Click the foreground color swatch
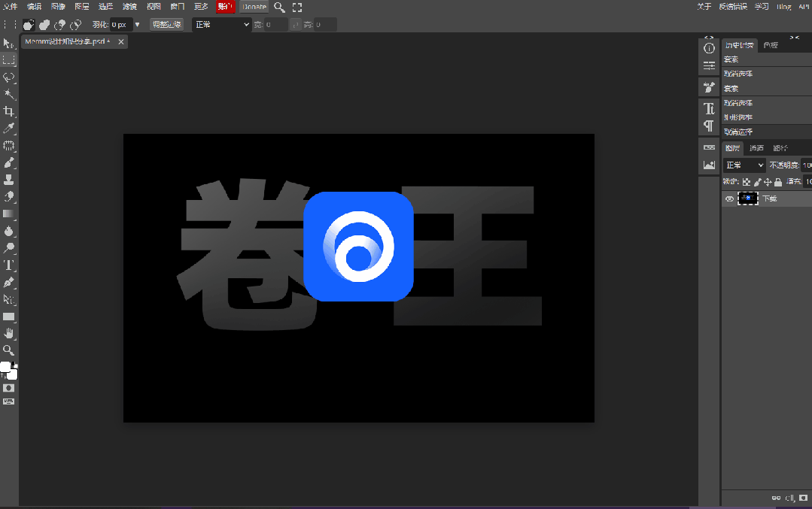 pos(5,367)
